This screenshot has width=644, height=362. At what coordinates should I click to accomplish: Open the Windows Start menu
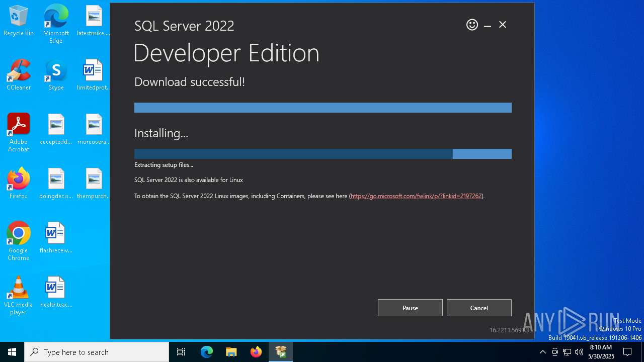point(12,352)
